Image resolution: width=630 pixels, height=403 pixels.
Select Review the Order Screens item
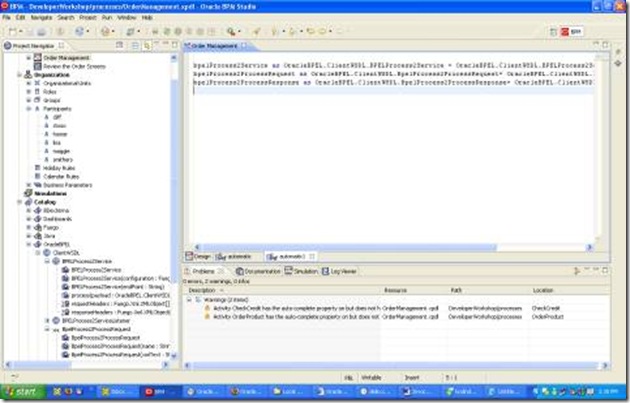point(74,66)
